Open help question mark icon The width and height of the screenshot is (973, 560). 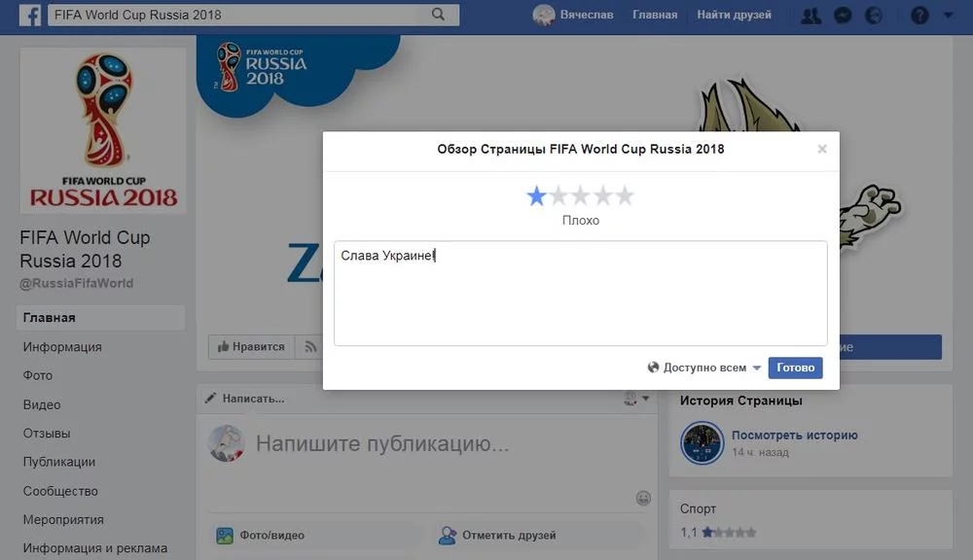919,16
